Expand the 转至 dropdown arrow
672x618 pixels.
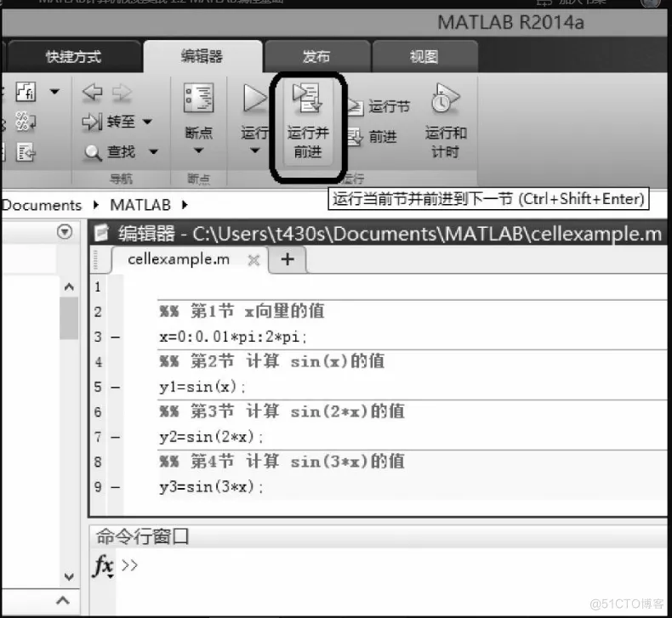click(147, 122)
